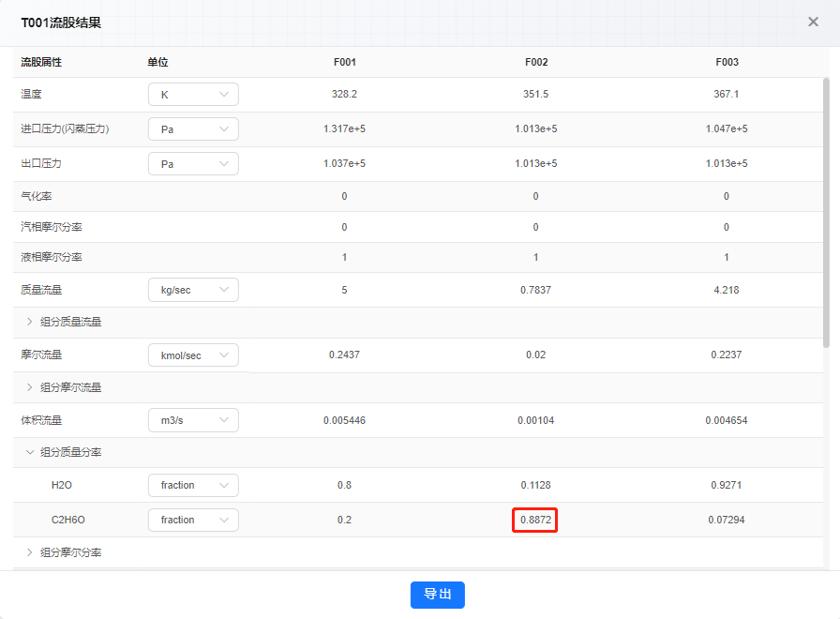Click the F001 column header

click(x=344, y=62)
